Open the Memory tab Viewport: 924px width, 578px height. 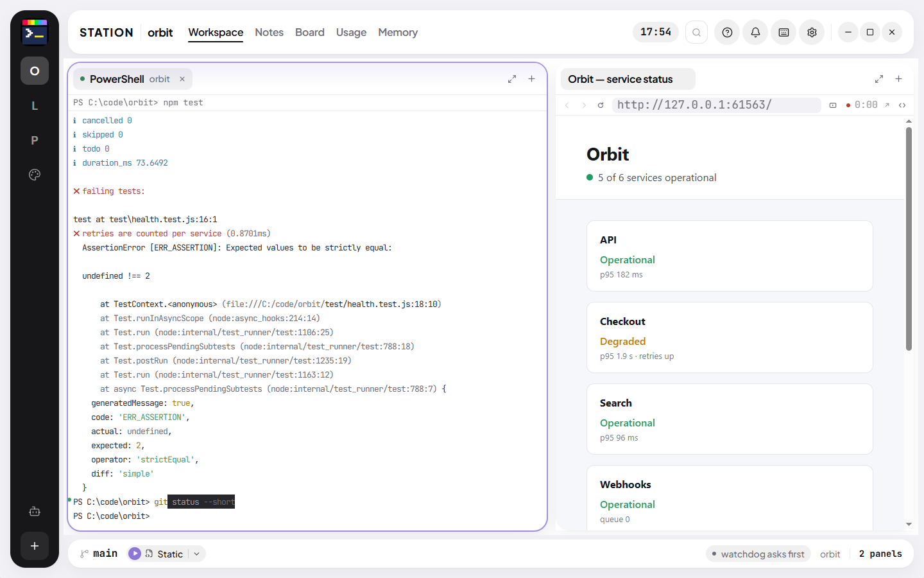click(x=398, y=32)
